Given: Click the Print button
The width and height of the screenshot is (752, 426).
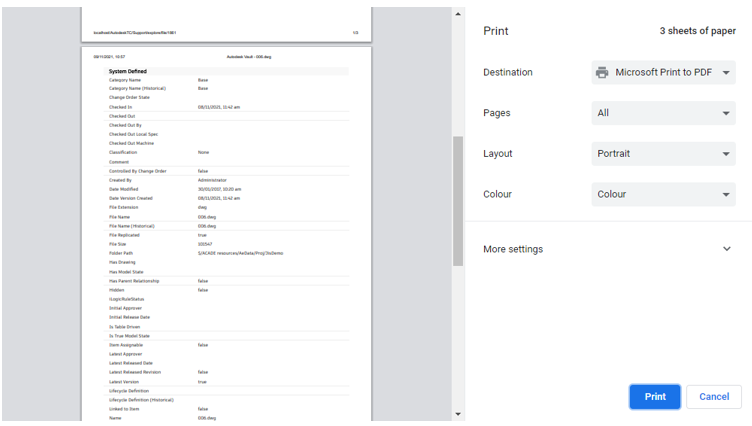Looking at the screenshot, I should pos(655,397).
